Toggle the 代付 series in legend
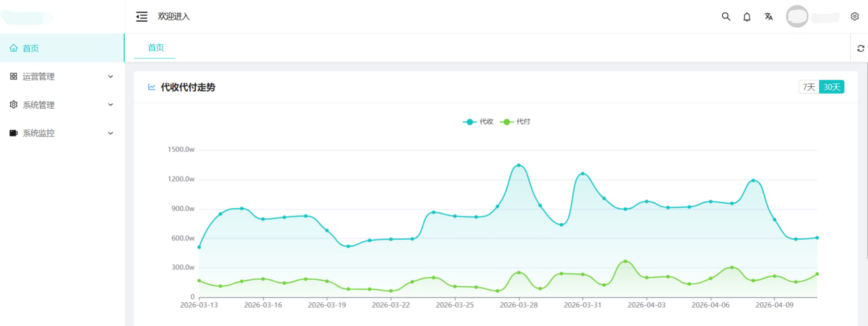 [x=515, y=122]
